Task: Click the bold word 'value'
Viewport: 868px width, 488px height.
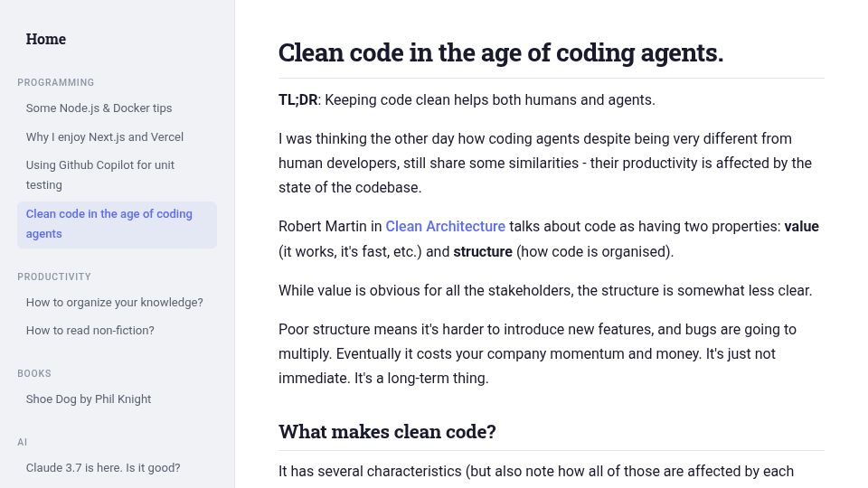Action: point(802,227)
